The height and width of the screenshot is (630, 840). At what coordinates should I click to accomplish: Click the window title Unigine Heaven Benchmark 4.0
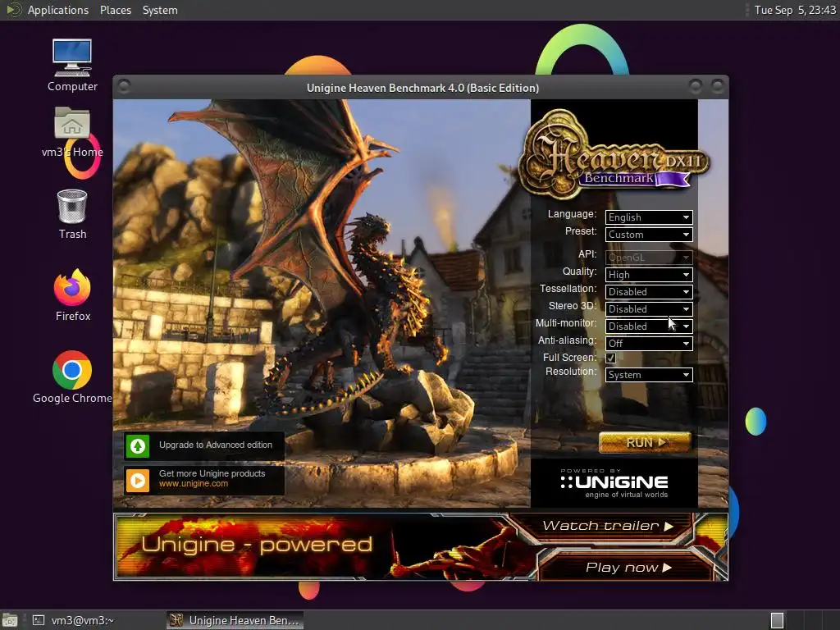[422, 88]
